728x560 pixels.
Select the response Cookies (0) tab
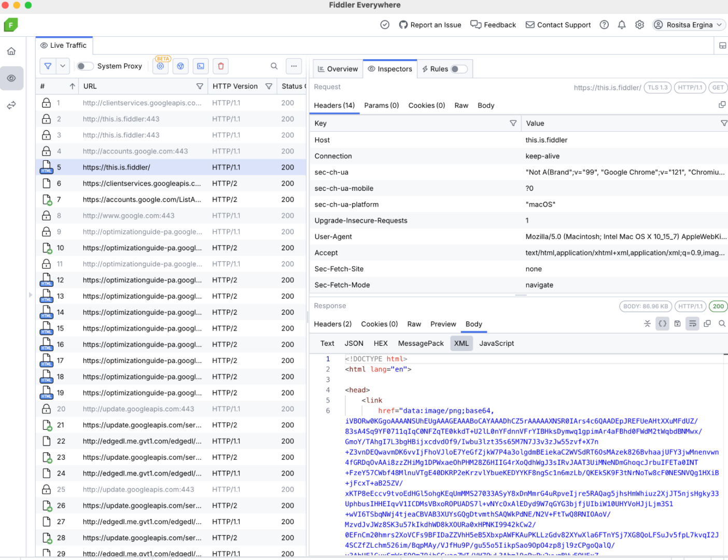[x=380, y=324]
